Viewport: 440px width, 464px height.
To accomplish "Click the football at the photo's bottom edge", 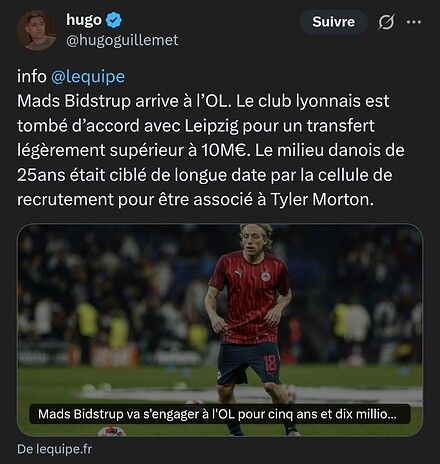I will [112, 431].
